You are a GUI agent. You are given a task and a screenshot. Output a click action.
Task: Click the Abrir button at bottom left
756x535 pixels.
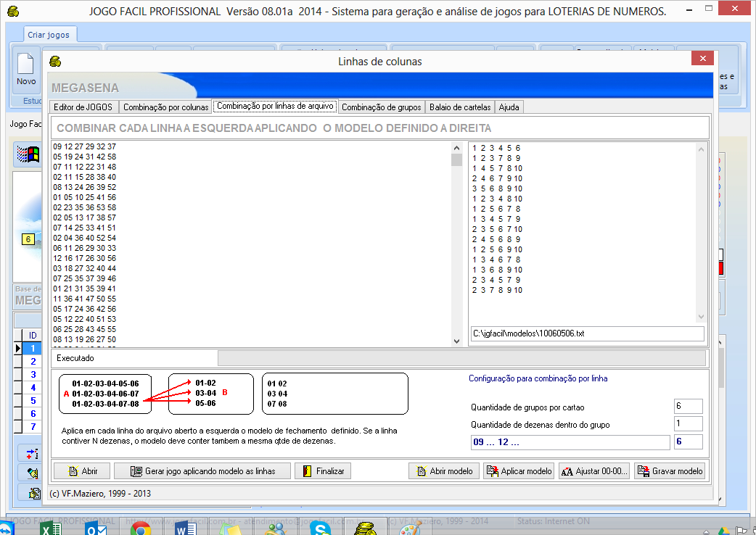coord(81,470)
